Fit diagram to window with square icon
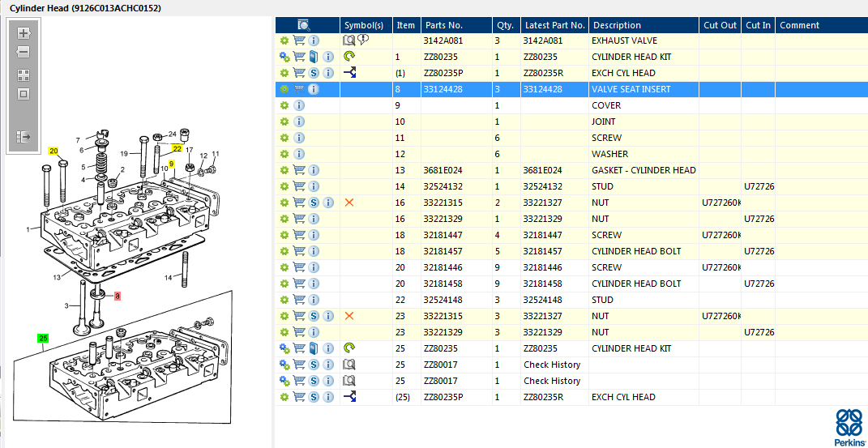 pyautogui.click(x=24, y=94)
